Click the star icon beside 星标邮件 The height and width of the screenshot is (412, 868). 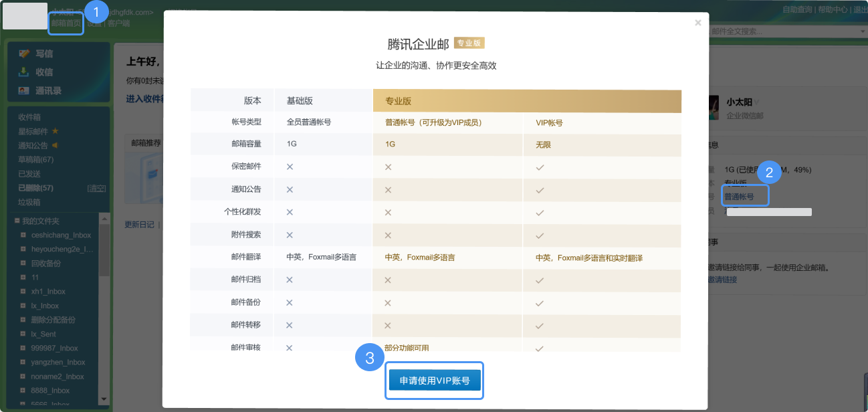(56, 131)
